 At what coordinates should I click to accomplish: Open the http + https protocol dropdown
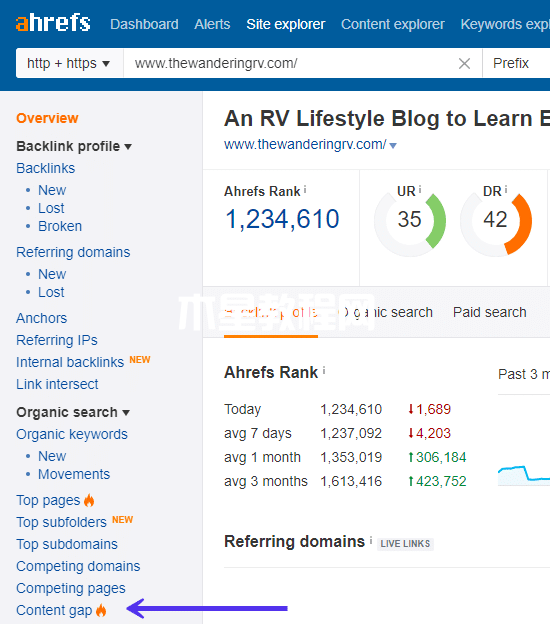coord(68,63)
